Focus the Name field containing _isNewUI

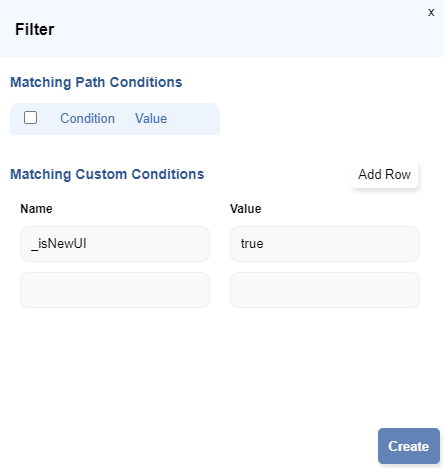pos(115,244)
